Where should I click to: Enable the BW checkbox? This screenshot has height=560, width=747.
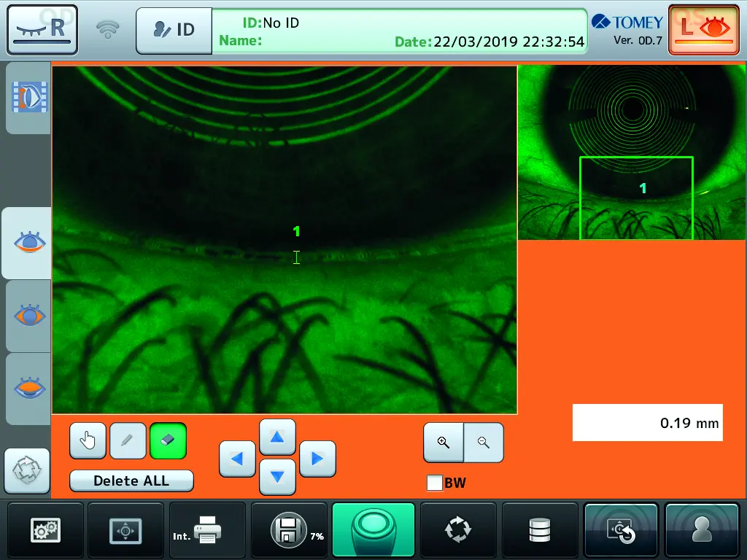pos(435,483)
